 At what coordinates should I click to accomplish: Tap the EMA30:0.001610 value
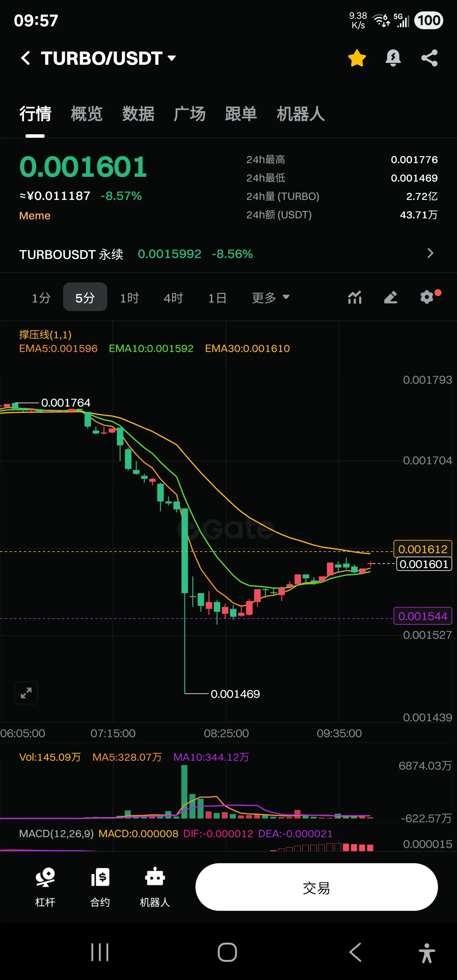[247, 348]
